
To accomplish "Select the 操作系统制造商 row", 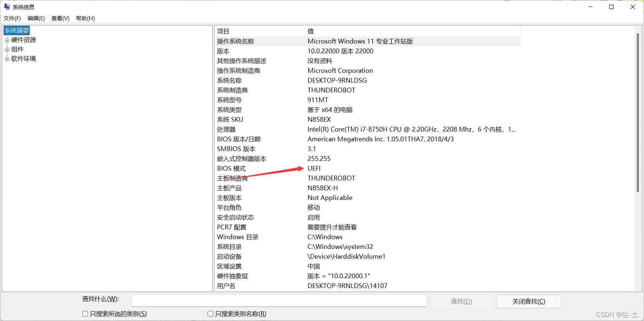I will click(368, 71).
